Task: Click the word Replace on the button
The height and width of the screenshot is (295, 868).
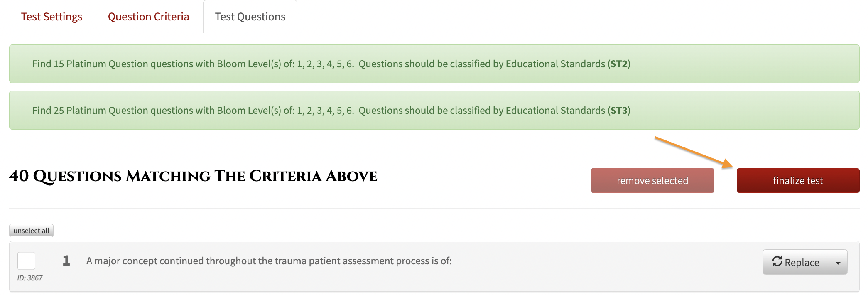Action: point(802,263)
